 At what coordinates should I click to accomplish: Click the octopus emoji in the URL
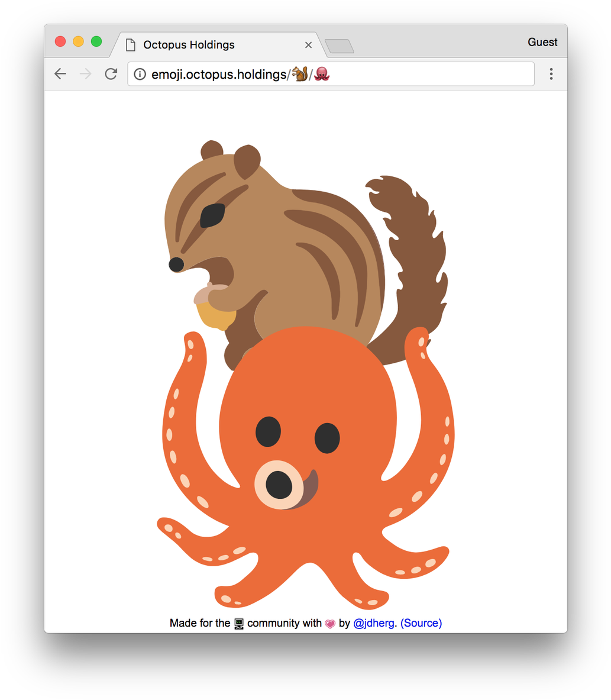pos(322,74)
